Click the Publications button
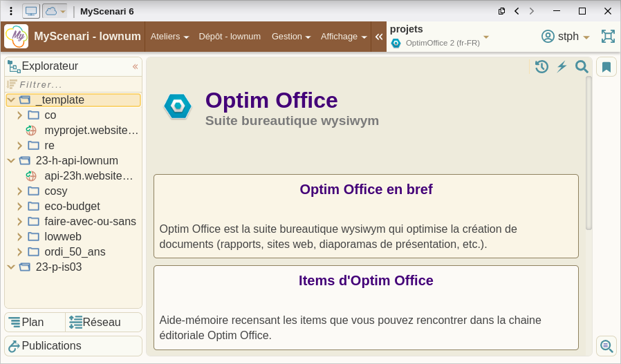The image size is (621, 364). tap(73, 346)
